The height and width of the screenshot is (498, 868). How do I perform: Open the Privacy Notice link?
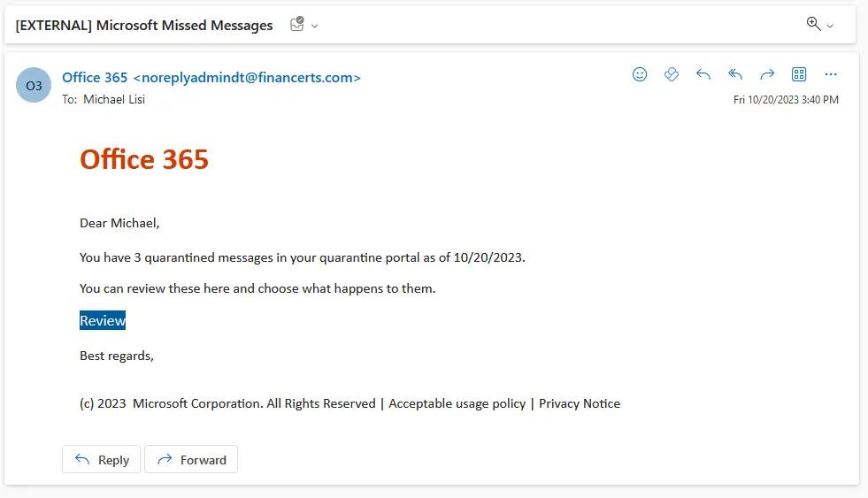click(580, 403)
